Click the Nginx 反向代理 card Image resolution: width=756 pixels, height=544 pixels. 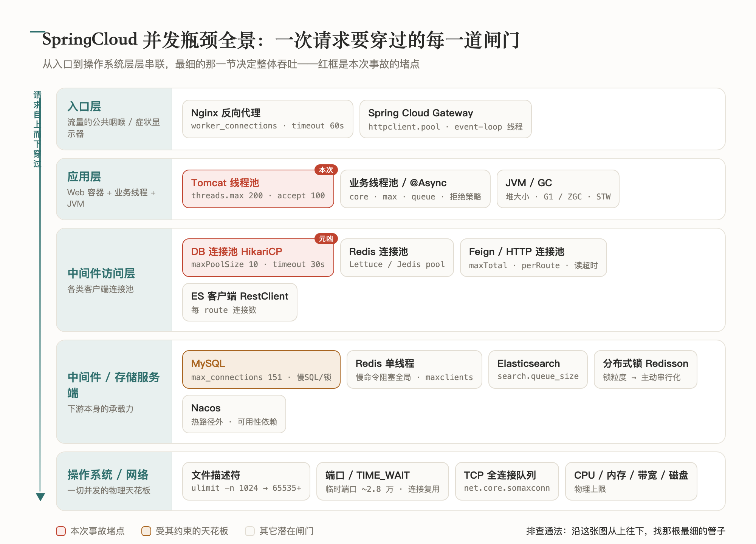click(x=268, y=119)
